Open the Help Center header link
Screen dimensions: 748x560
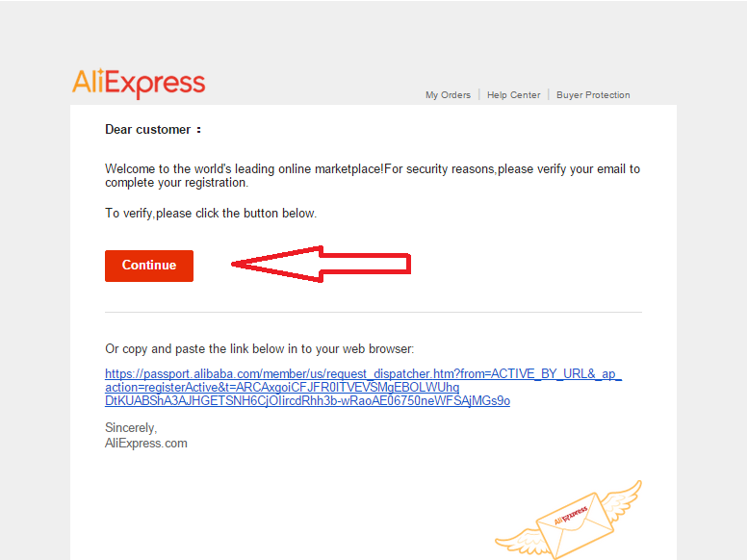514,95
